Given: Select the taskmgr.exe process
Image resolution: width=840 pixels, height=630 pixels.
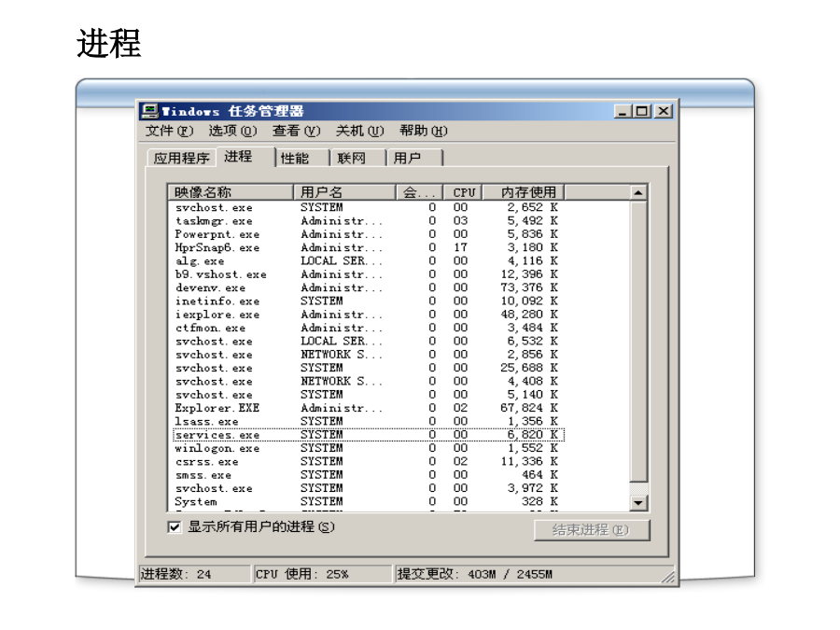Looking at the screenshot, I should point(367,220).
